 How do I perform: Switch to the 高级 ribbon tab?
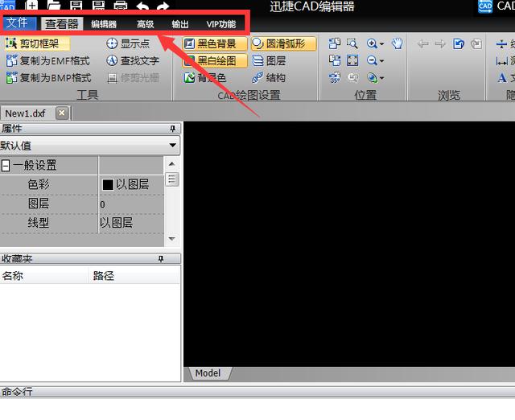[x=145, y=24]
